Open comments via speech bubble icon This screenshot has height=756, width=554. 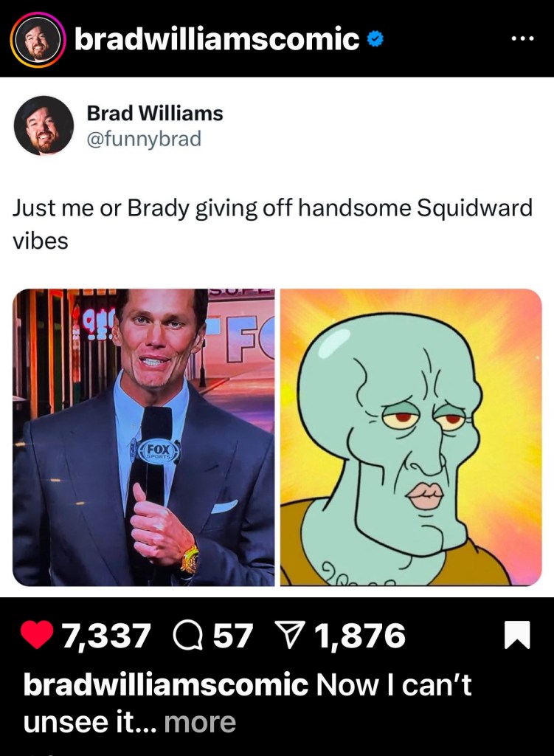[189, 636]
